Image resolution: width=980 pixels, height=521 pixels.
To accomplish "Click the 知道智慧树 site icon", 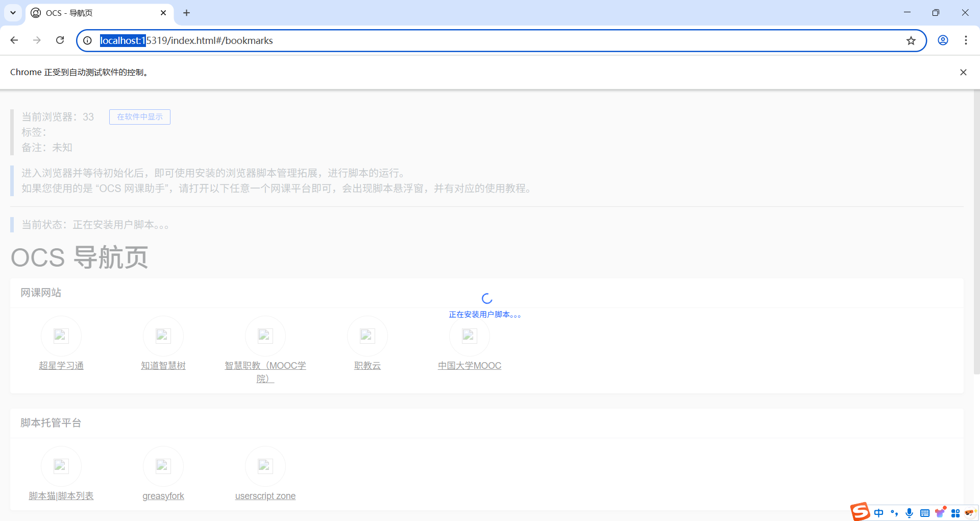I will 163,336.
